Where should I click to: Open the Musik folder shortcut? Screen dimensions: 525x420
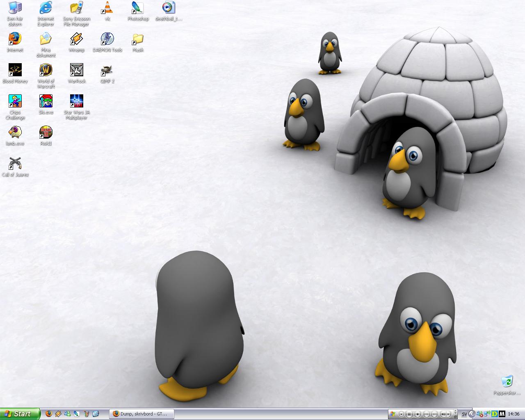coord(138,43)
